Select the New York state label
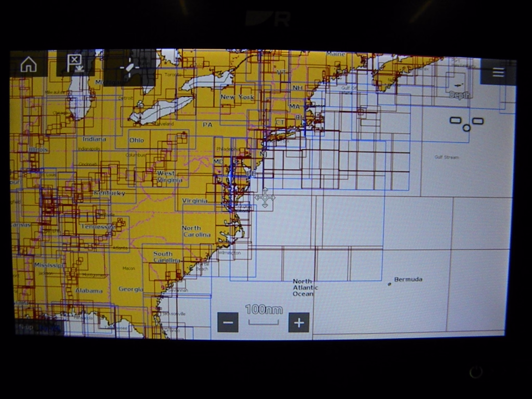Viewport: 532px width, 399px height. (237, 97)
